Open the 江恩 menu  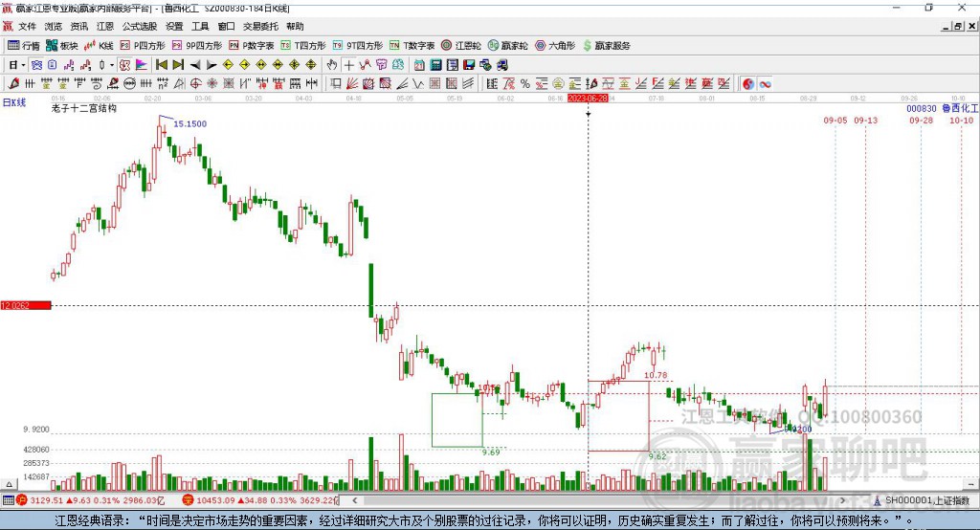[x=105, y=26]
